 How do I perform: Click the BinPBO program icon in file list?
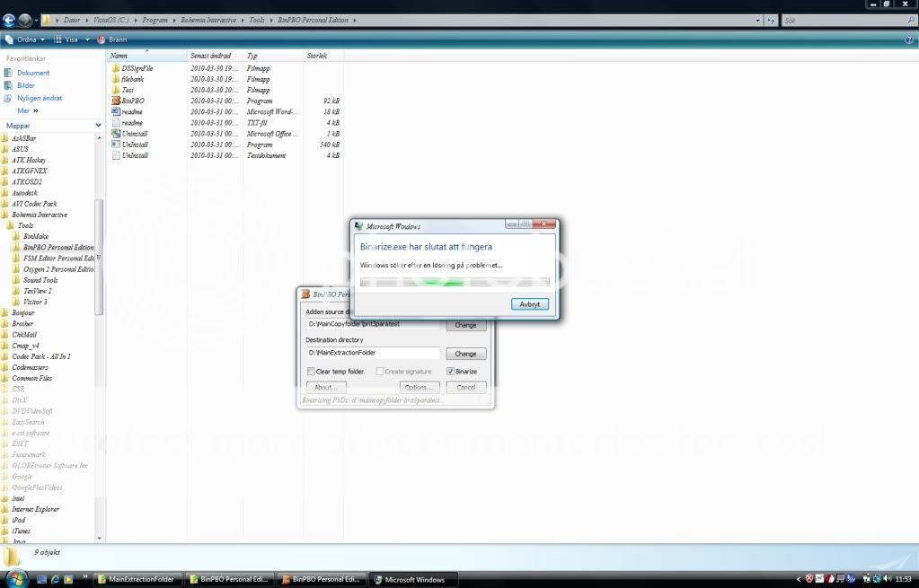click(x=115, y=101)
